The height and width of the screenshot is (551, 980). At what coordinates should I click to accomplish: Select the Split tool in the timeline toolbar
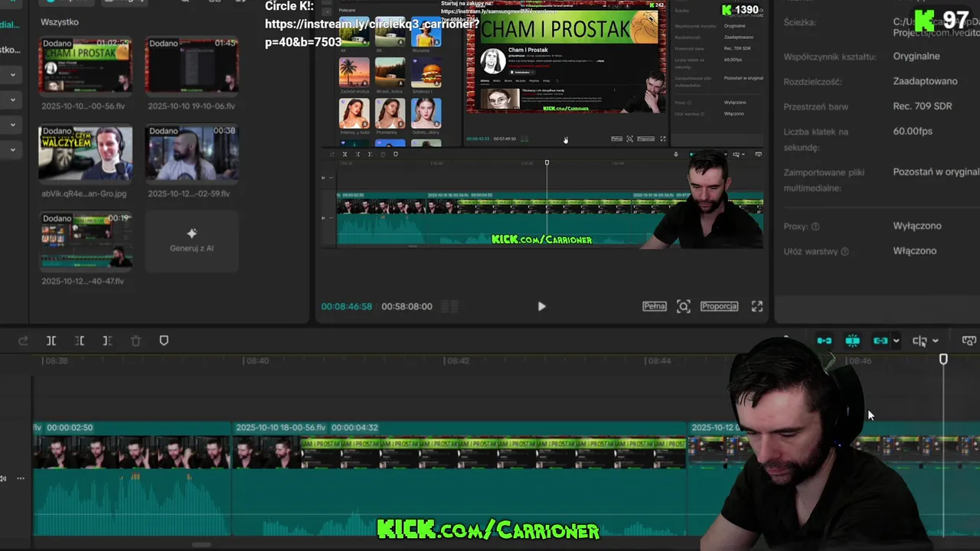click(51, 341)
